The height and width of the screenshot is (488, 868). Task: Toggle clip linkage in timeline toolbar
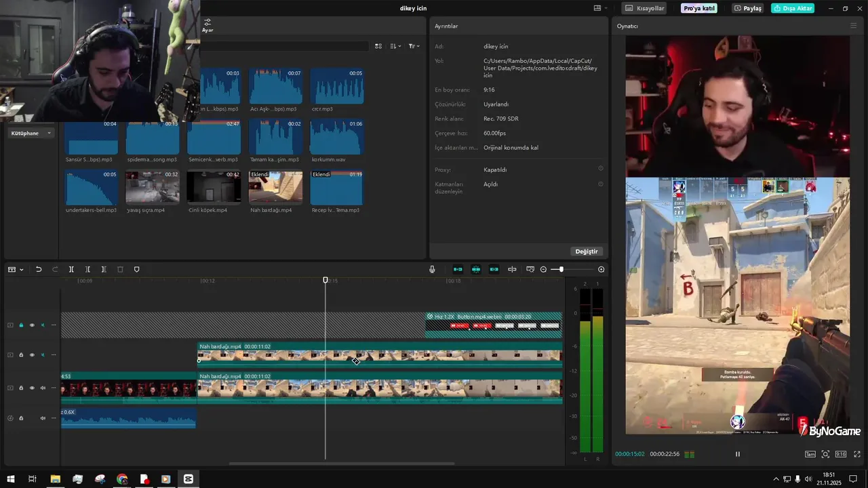(494, 270)
